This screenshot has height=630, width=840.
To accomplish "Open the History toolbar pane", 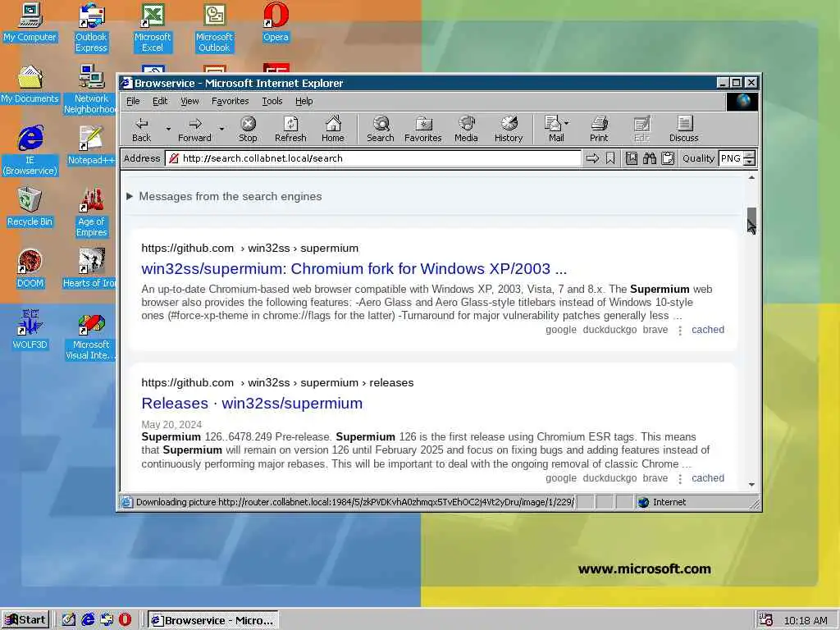I will pos(509,129).
